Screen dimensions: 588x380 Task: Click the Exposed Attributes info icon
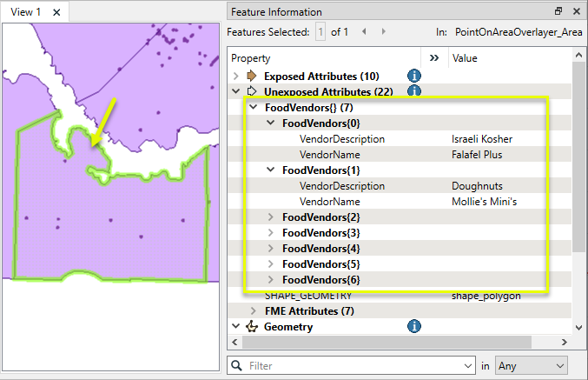pyautogui.click(x=414, y=76)
